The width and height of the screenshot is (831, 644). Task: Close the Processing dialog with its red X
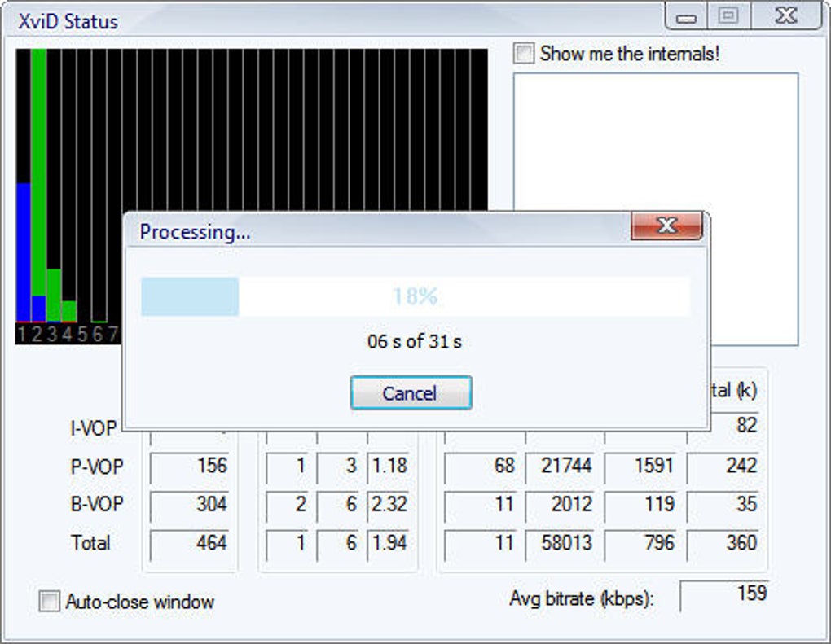coord(666,226)
